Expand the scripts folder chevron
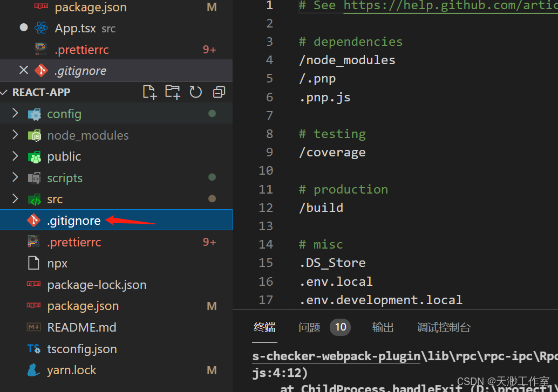The height and width of the screenshot is (392, 558). click(x=15, y=177)
